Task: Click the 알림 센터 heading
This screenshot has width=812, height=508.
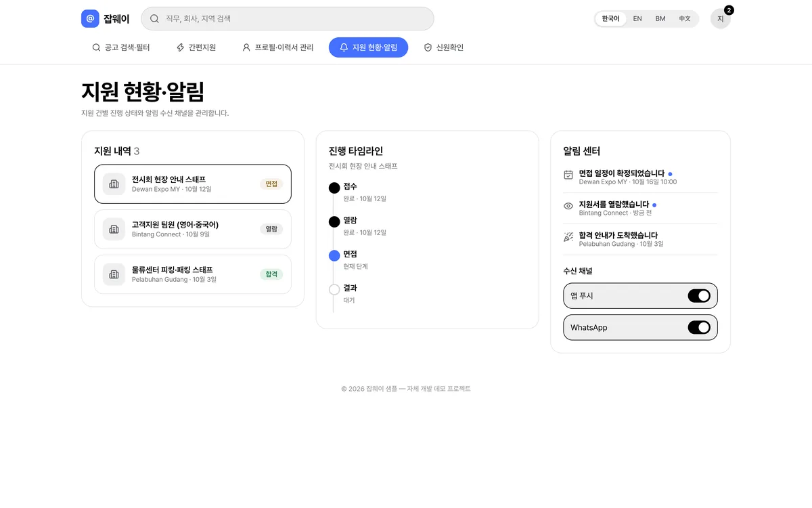Action: (582, 151)
